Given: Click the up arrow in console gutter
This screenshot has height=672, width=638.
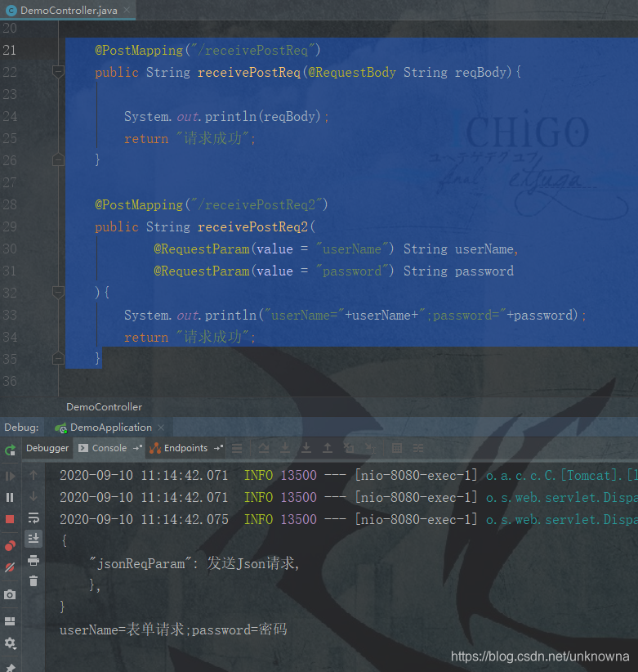Looking at the screenshot, I should point(33,475).
